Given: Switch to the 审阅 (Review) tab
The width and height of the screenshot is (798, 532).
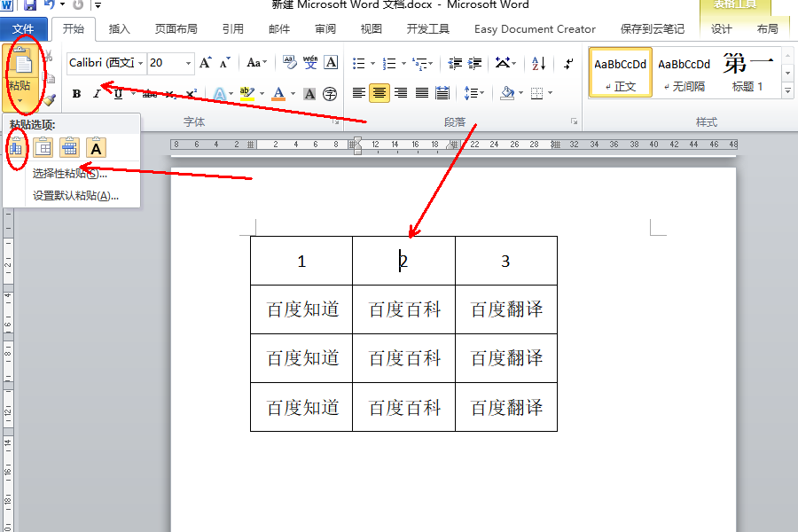Looking at the screenshot, I should [325, 29].
